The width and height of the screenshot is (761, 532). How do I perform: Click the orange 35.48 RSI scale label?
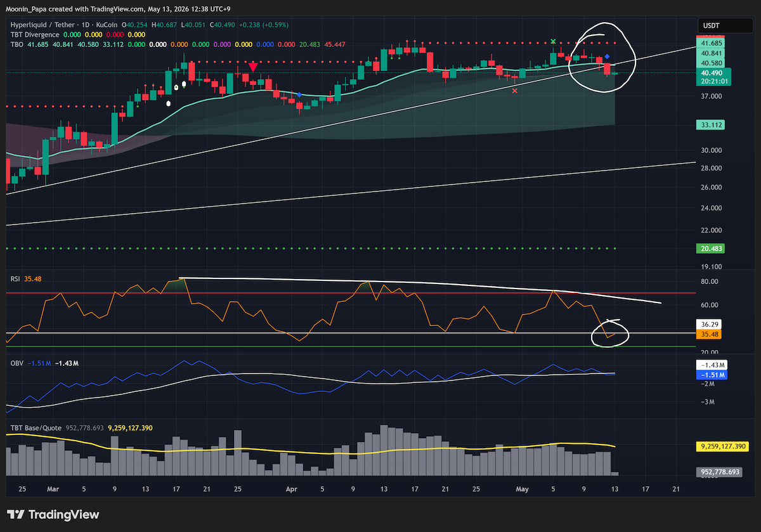click(x=710, y=334)
